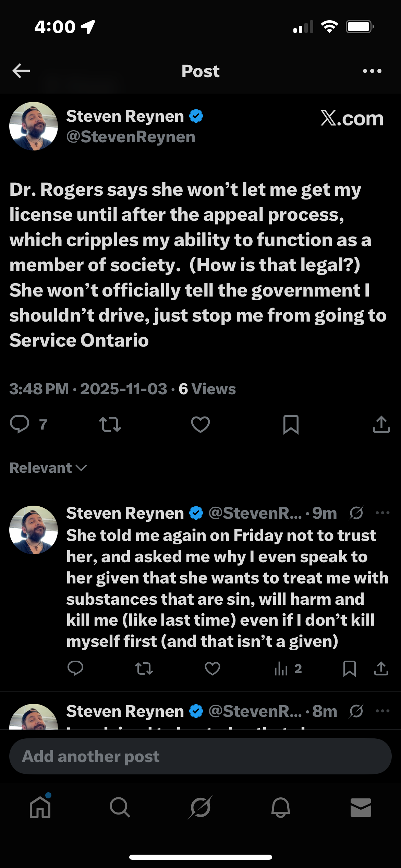Viewport: 401px width, 868px height.
Task: Tap the Add another post field
Action: coord(200,757)
